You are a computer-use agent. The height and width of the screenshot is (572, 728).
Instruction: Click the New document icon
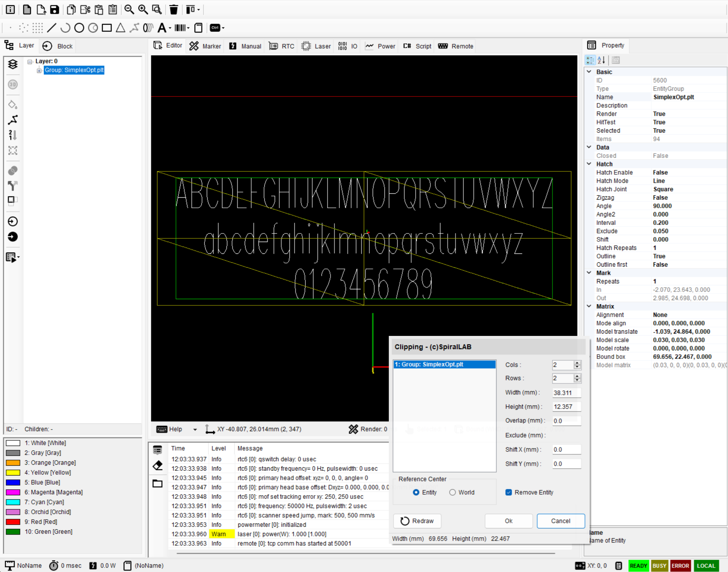(x=27, y=10)
